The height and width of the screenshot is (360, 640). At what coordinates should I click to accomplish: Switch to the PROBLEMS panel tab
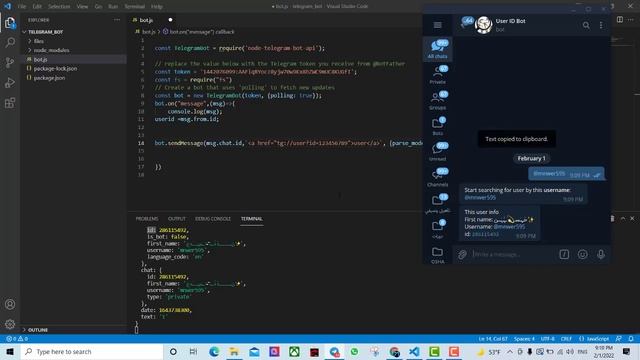coord(147,219)
